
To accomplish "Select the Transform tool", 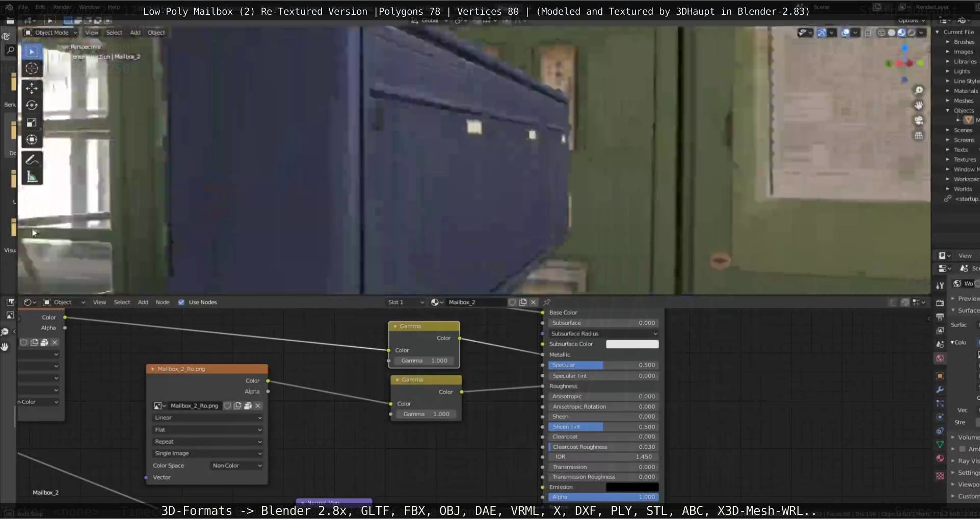I will (x=32, y=140).
